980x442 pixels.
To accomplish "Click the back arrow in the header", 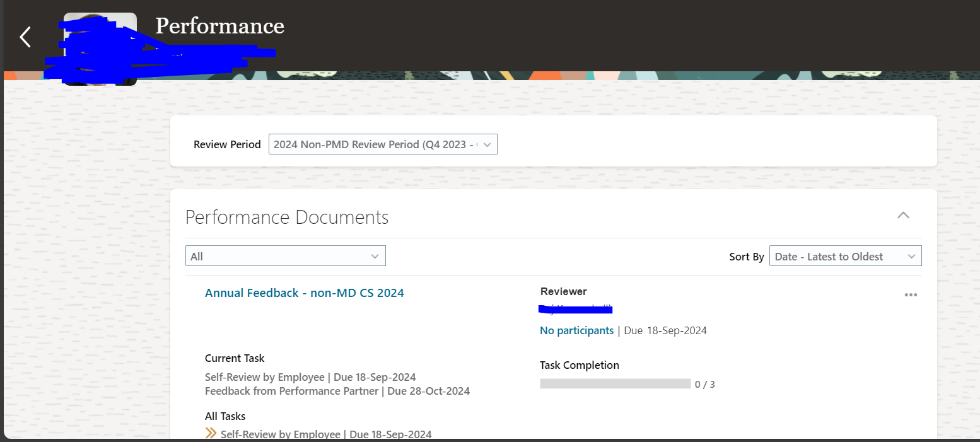I will [24, 37].
